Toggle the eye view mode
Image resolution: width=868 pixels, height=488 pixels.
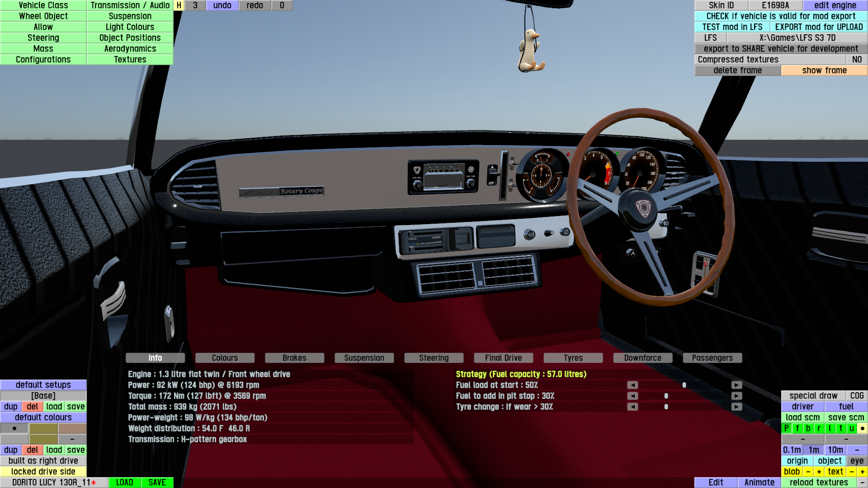point(856,461)
